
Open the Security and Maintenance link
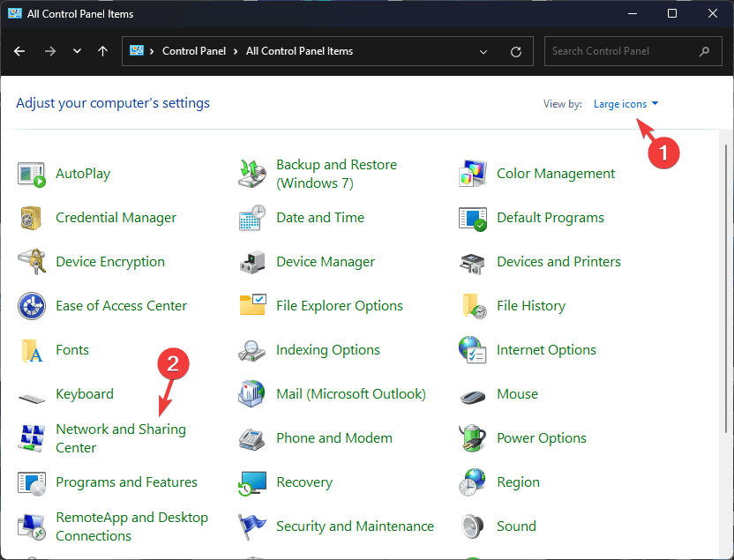coord(355,526)
